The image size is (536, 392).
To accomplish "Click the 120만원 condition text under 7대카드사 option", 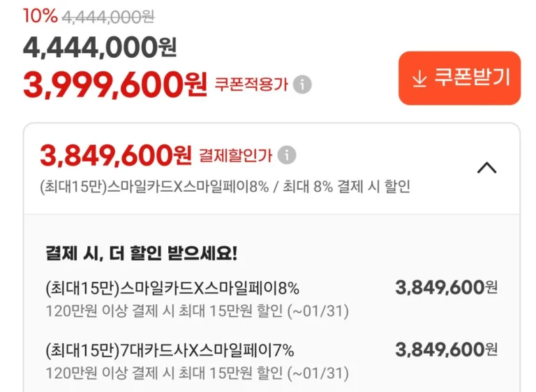I will coord(197,372).
